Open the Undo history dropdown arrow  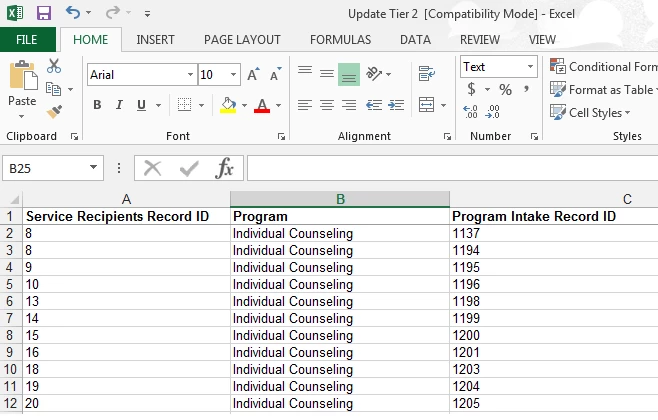pos(89,13)
